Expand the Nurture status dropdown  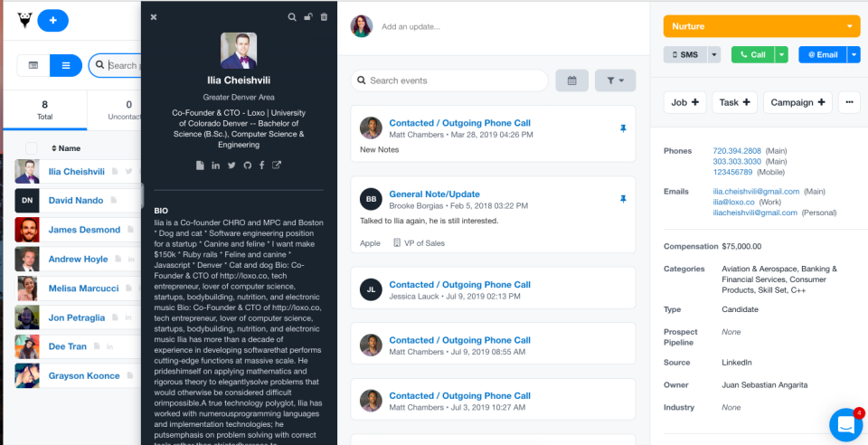point(849,26)
